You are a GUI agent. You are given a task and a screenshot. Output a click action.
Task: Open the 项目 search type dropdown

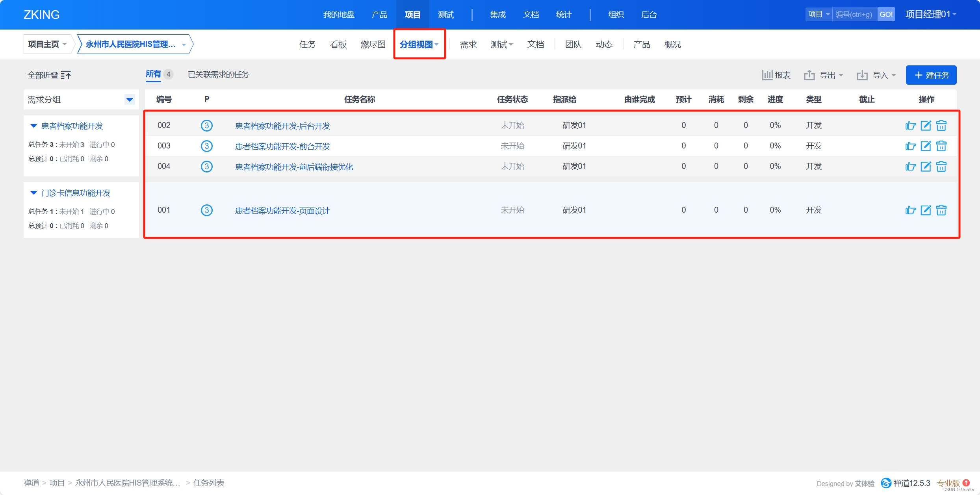[x=819, y=15]
